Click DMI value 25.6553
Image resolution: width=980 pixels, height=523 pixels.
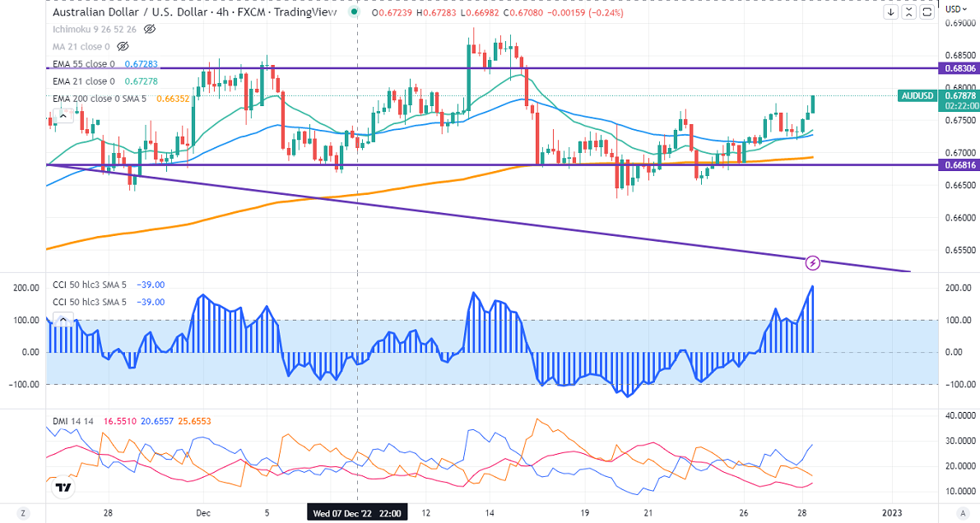194,421
